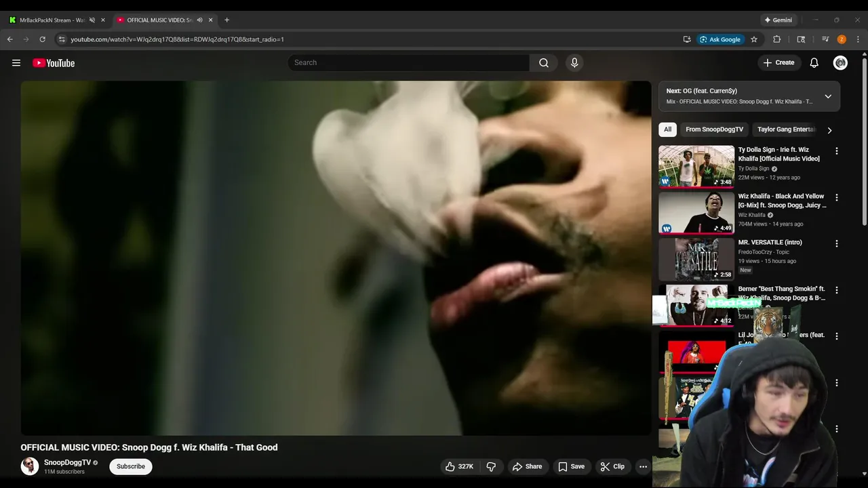The image size is (868, 488).
Task: Unmute the MrBackPackN Stream tab
Action: coord(92,20)
